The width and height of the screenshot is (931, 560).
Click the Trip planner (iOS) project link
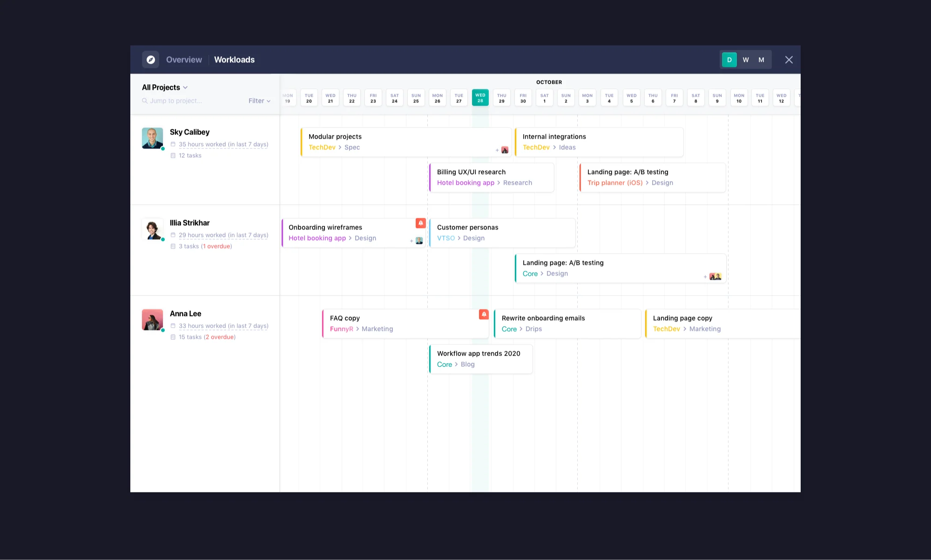click(615, 183)
